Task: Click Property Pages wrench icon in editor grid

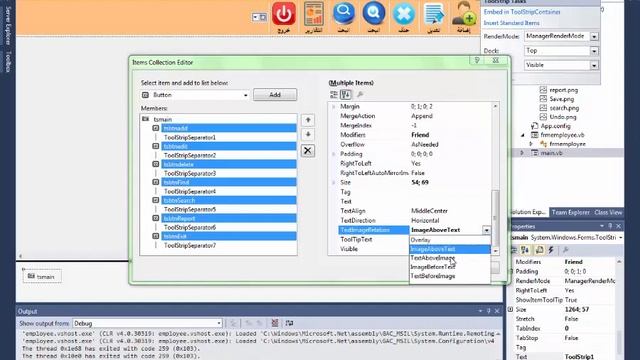Action: [x=360, y=95]
